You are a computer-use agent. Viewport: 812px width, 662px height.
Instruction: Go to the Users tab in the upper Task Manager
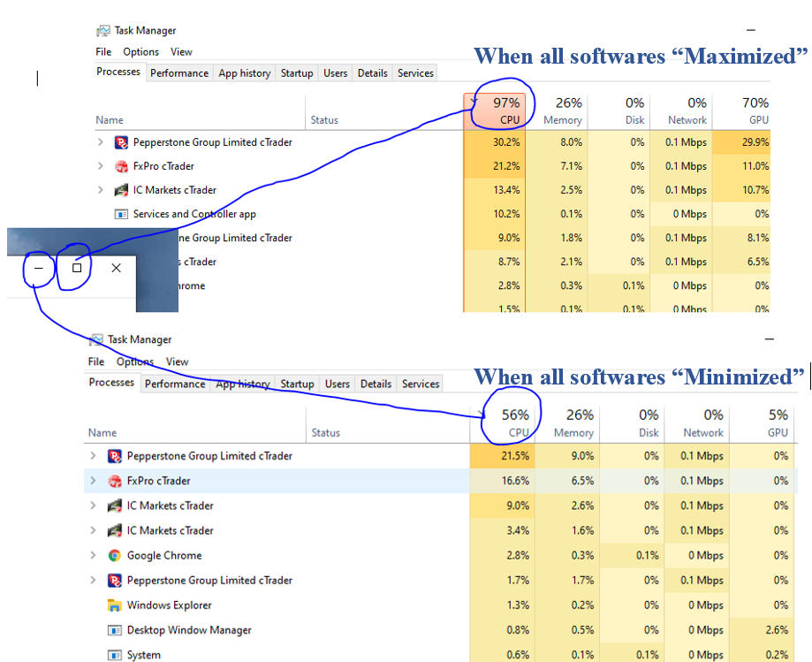pos(336,73)
